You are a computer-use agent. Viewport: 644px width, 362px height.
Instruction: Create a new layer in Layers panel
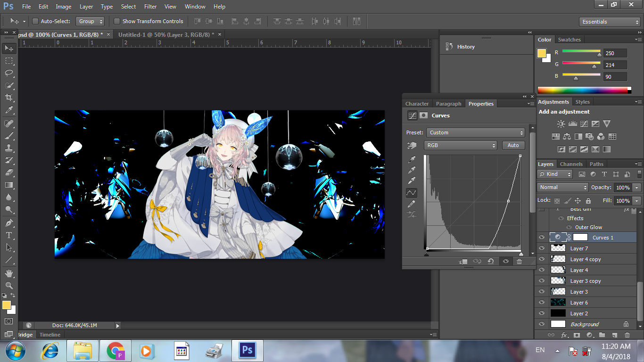pyautogui.click(x=614, y=335)
